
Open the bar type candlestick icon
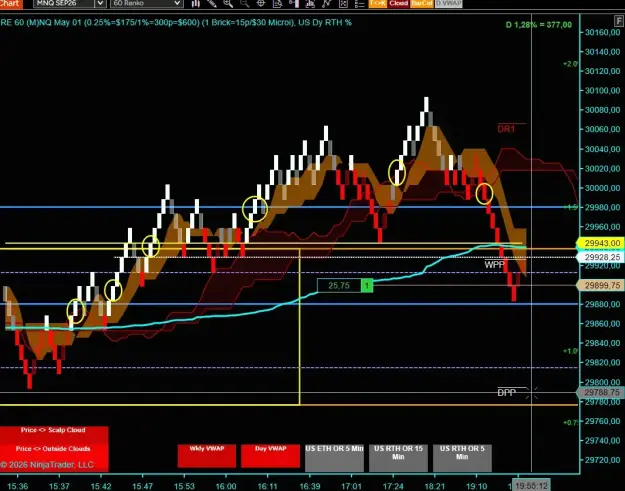click(x=195, y=4)
